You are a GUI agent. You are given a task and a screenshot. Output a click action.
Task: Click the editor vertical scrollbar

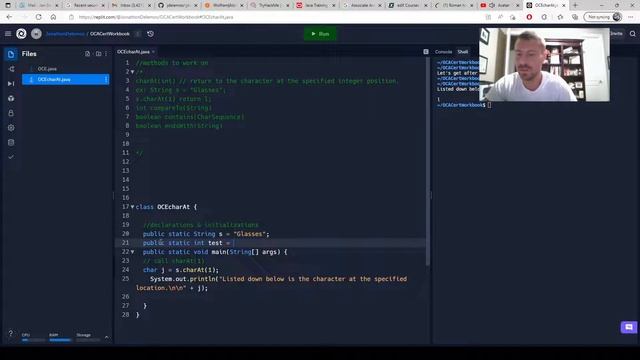427,162
